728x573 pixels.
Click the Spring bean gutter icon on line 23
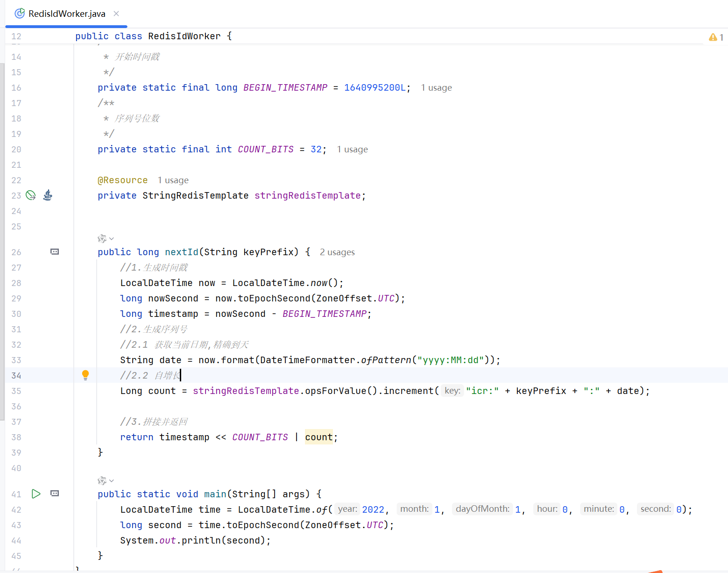click(x=31, y=195)
